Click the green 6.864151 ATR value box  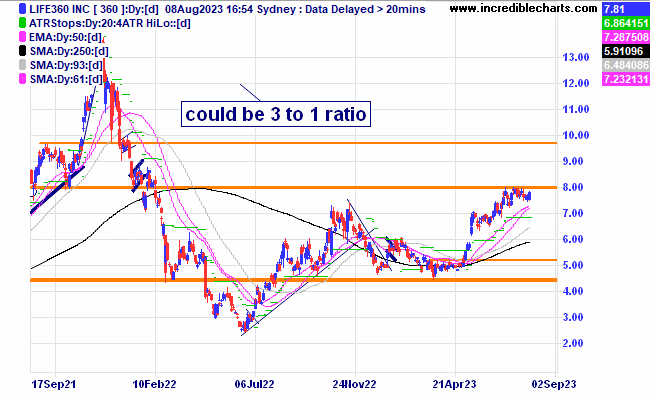(626, 23)
